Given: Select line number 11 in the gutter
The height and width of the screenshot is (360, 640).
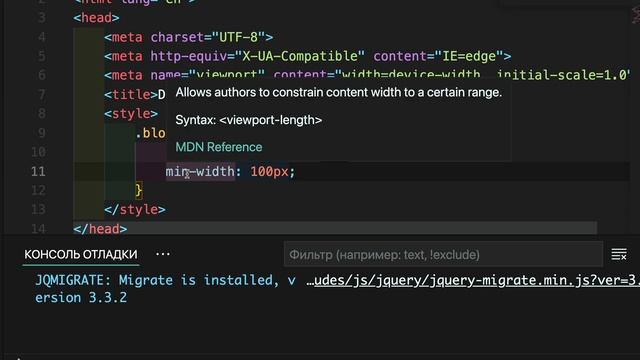Looking at the screenshot, I should [38, 171].
